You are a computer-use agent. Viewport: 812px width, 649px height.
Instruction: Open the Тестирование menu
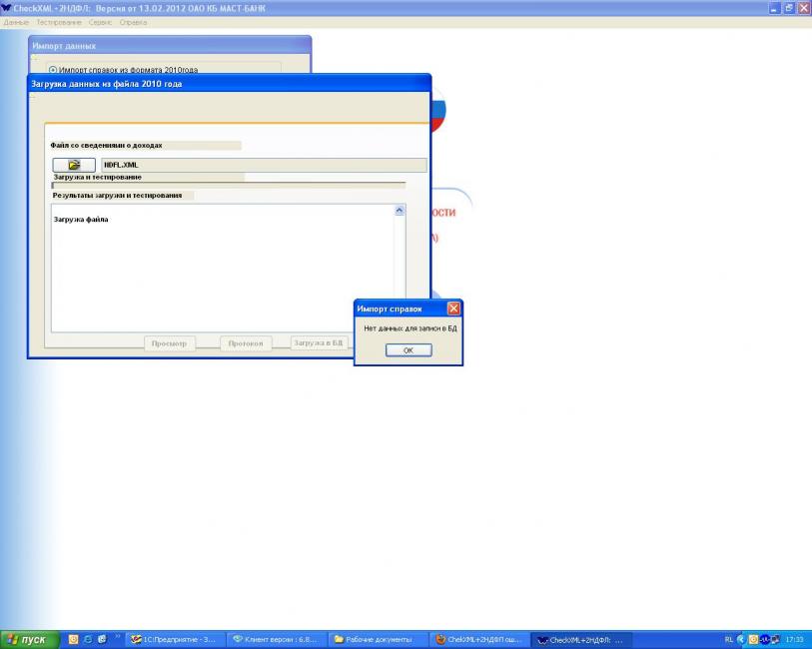coord(59,22)
